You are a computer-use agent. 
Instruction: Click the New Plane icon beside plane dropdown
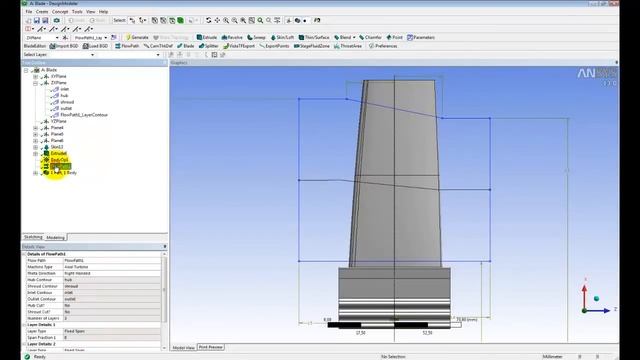coord(65,38)
